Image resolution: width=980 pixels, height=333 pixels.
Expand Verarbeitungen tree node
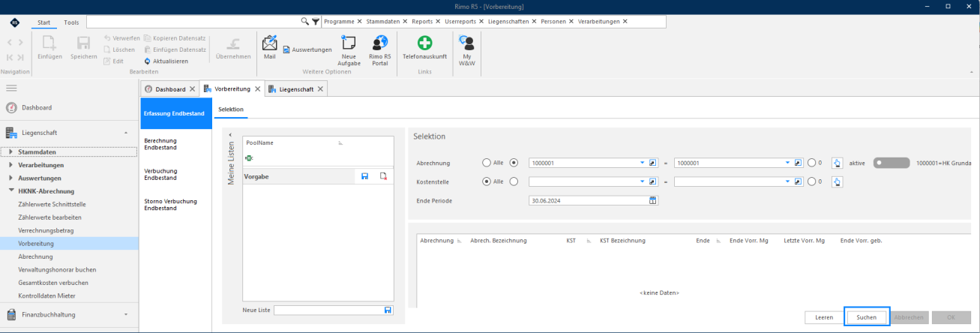(11, 165)
